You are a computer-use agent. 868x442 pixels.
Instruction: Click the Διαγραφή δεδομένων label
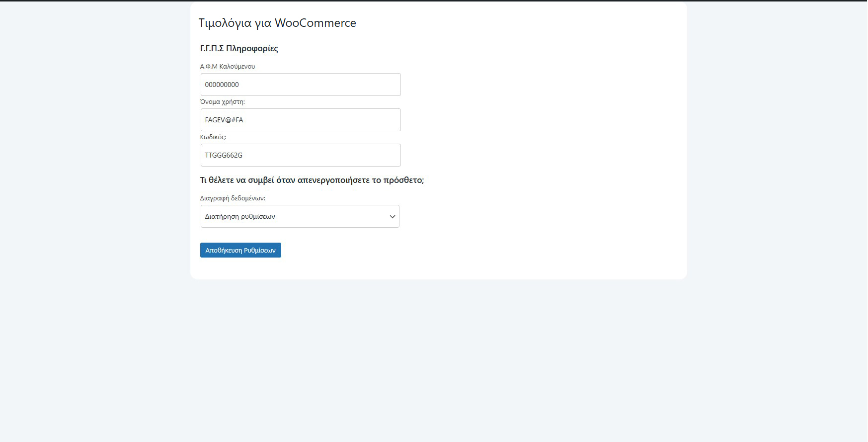[232, 198]
